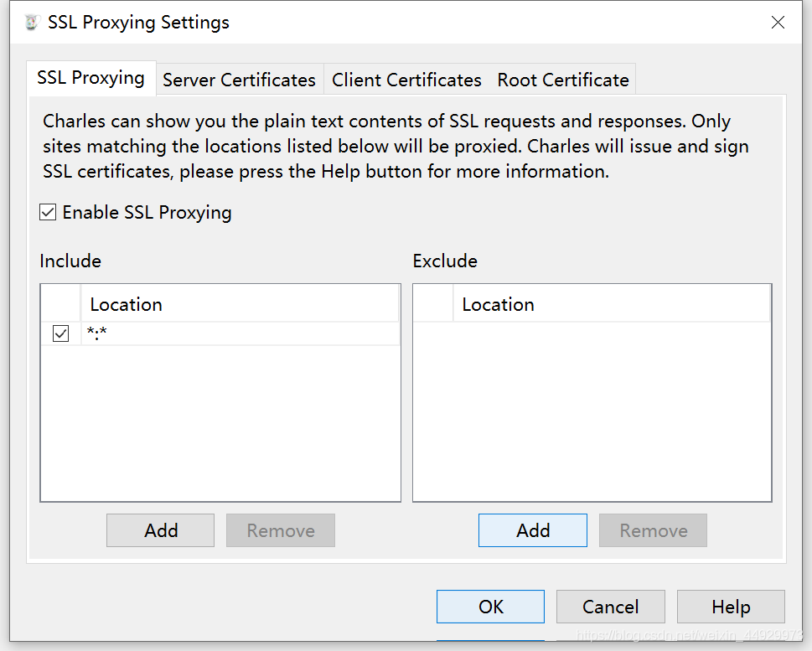Add a new Include location
The width and height of the screenshot is (812, 651).
[x=161, y=530]
